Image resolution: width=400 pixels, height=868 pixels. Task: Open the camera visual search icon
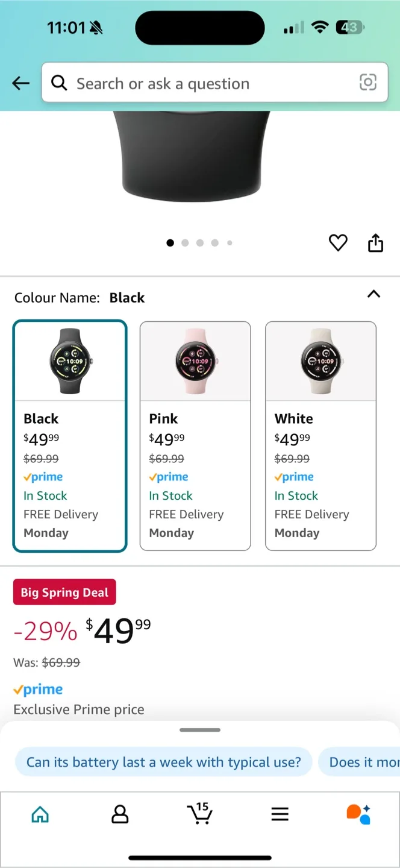[368, 83]
